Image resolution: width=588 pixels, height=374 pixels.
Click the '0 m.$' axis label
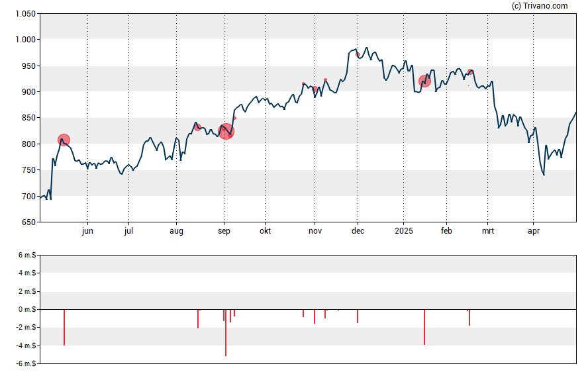point(27,310)
